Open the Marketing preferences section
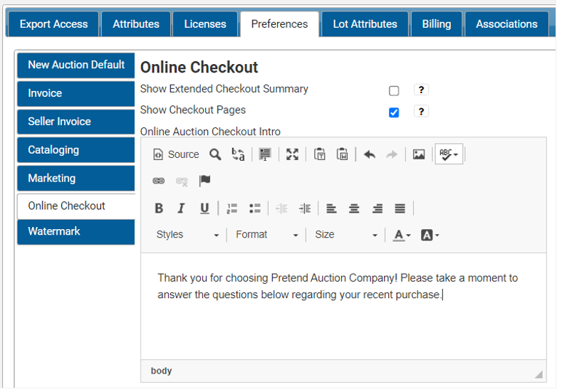 76,179
